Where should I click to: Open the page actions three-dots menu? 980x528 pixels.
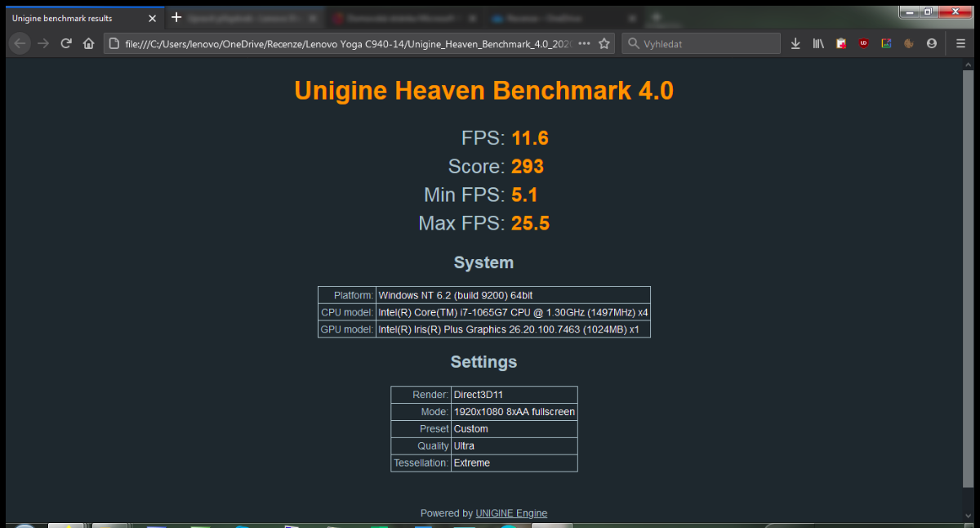coord(584,43)
